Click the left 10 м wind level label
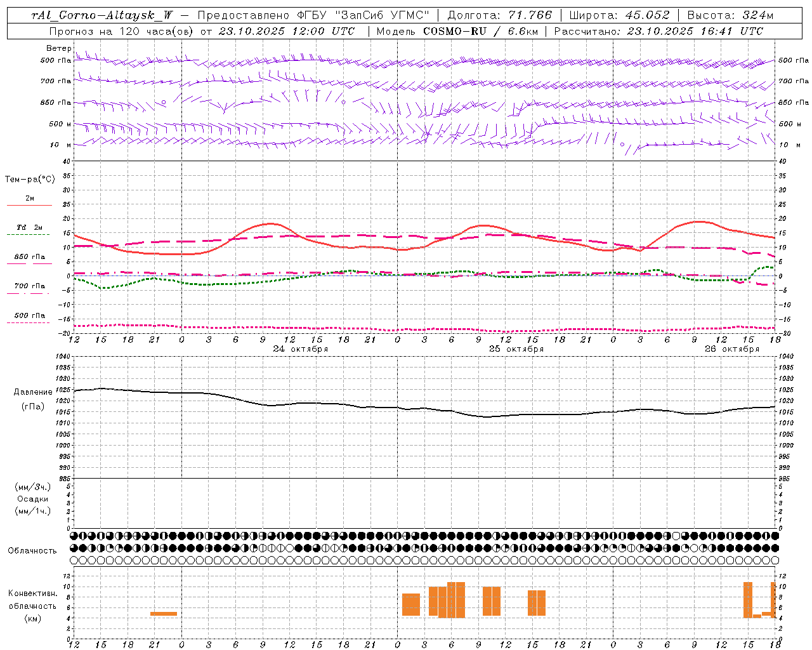The width and height of the screenshot is (812, 650). tap(61, 145)
